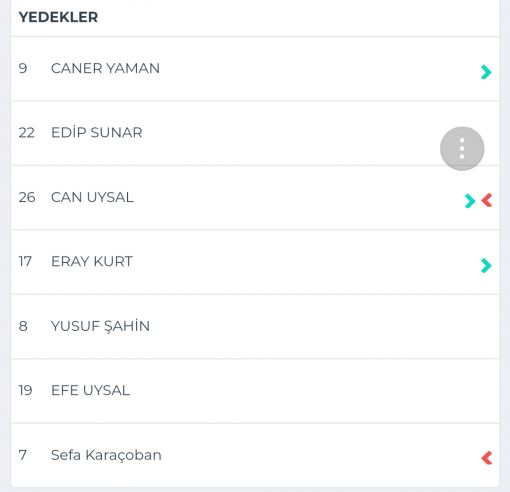The width and height of the screenshot is (510, 492).
Task: Click red substituted-out arrow for Sefa Karaçoban
Action: [487, 458]
